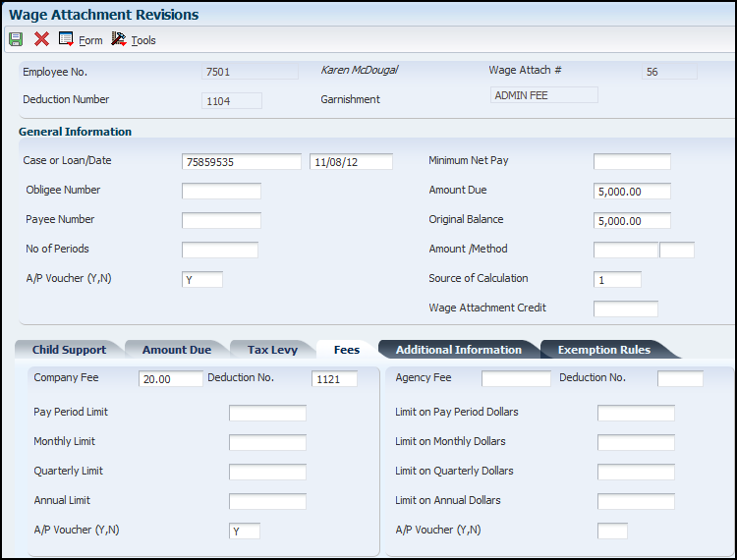This screenshot has width=737, height=560.
Task: Click Limit on Annual Dollars field
Action: (636, 501)
